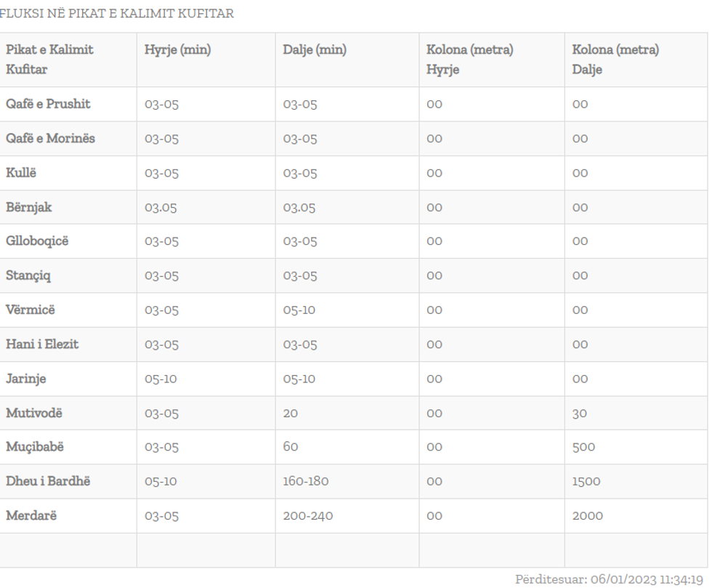Click the 1500 metres cell
The height and width of the screenshot is (588, 712).
coord(586,481)
